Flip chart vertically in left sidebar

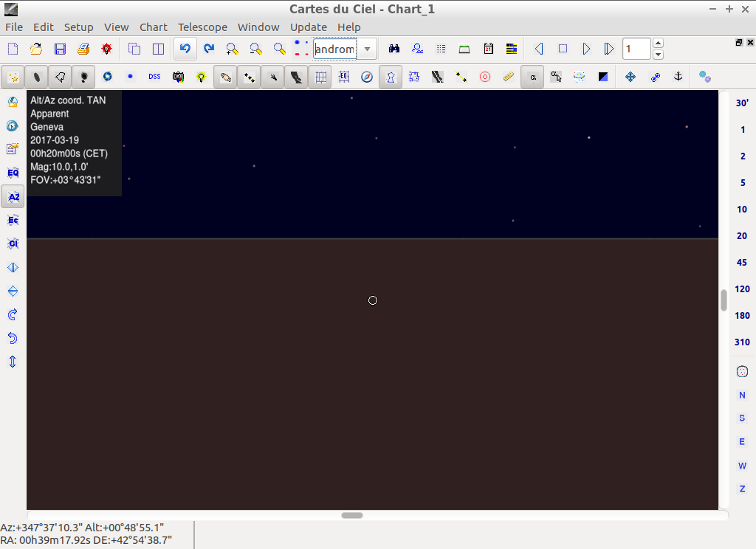coord(13,291)
